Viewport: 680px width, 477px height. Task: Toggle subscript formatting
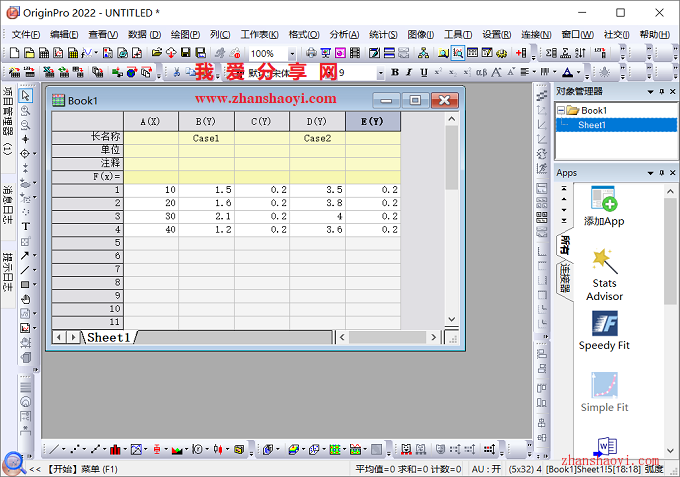[452, 72]
